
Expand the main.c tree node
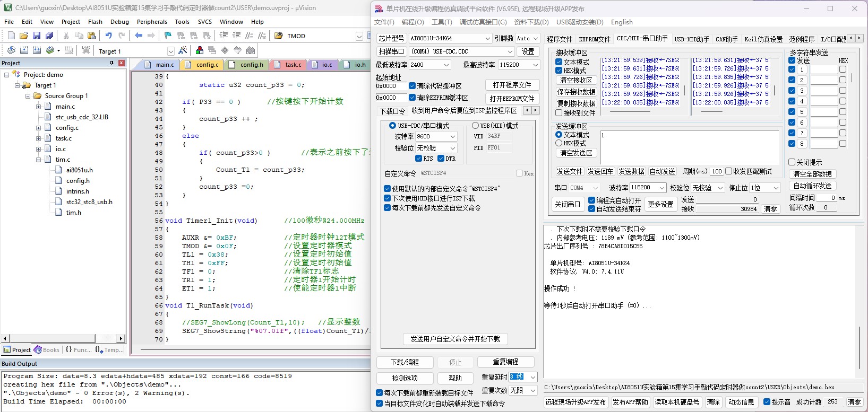coord(38,107)
